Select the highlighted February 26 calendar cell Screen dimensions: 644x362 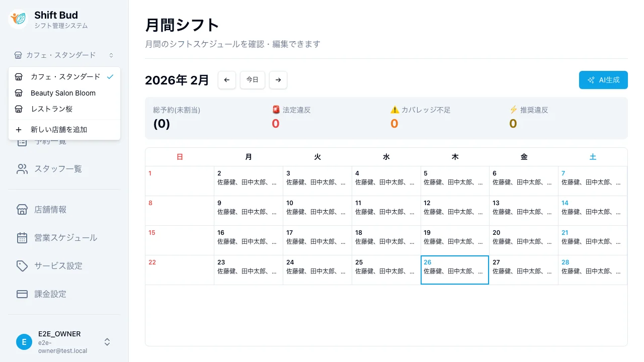[x=454, y=270]
